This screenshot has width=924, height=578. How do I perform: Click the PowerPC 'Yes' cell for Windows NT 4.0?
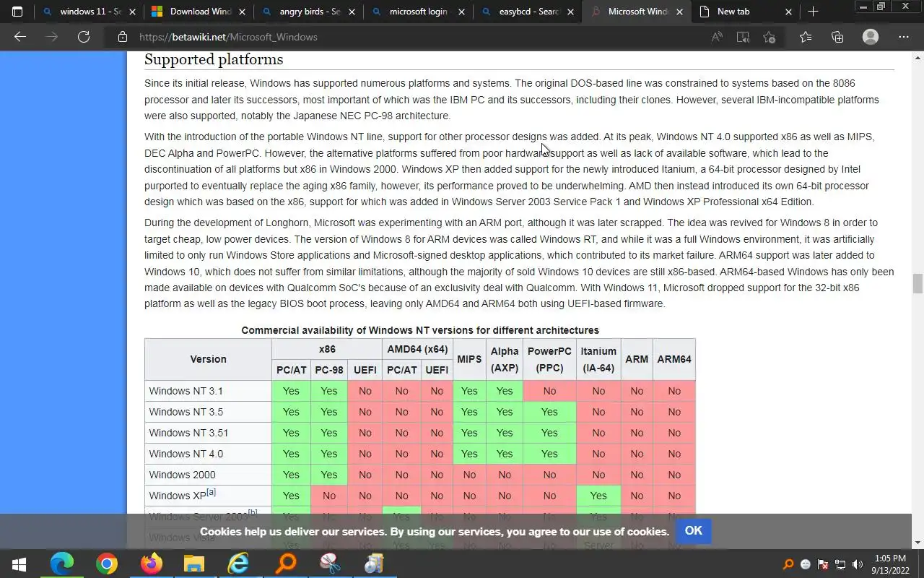click(x=549, y=454)
